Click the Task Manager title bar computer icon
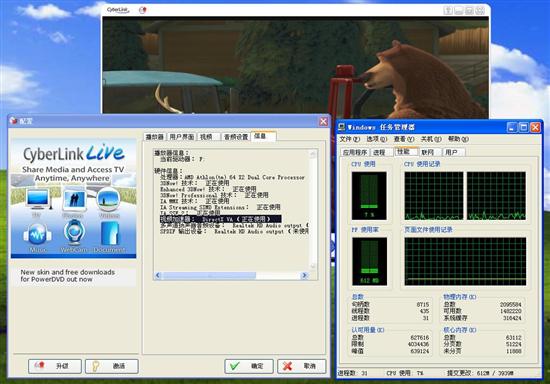This screenshot has height=384, width=550. (342, 127)
